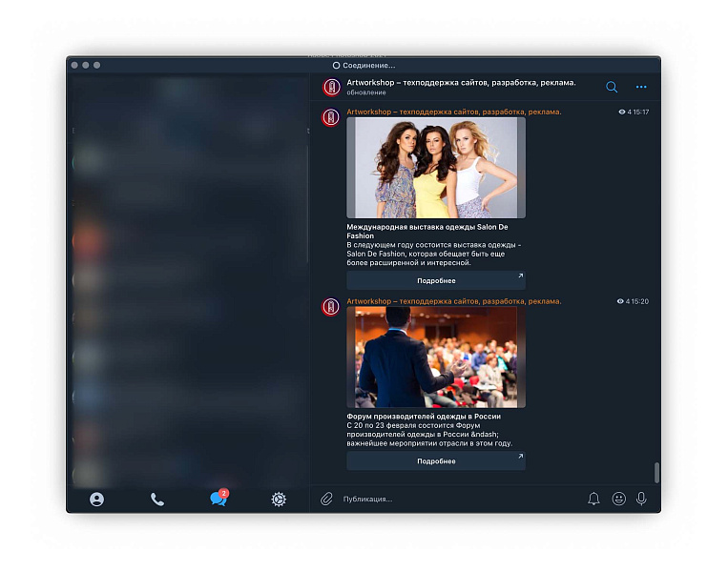Open the fashion models photo
This screenshot has height=572, width=728.
435,168
